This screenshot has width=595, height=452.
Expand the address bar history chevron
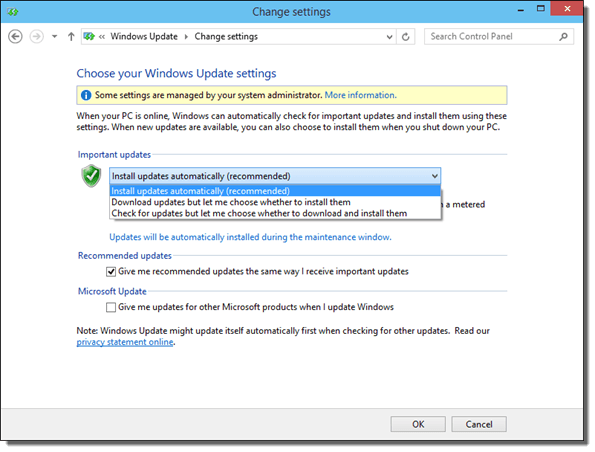389,37
